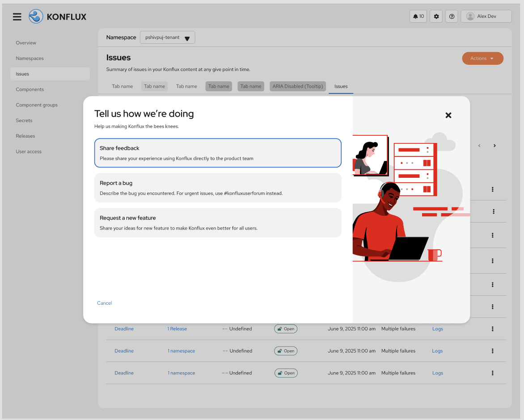
Task: Select the Share feedback option
Action: point(218,153)
